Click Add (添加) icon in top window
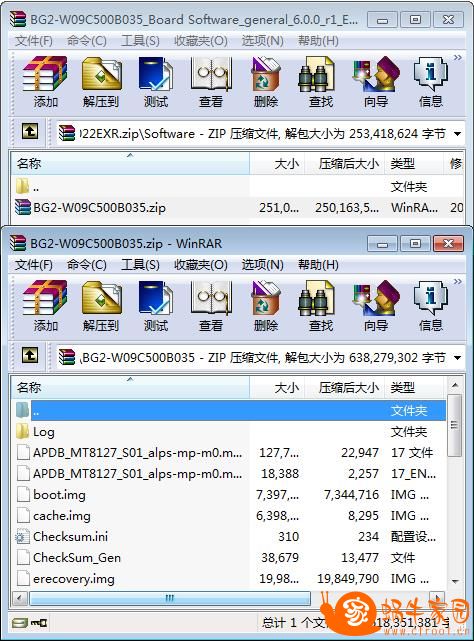The image size is (474, 641). click(x=45, y=83)
